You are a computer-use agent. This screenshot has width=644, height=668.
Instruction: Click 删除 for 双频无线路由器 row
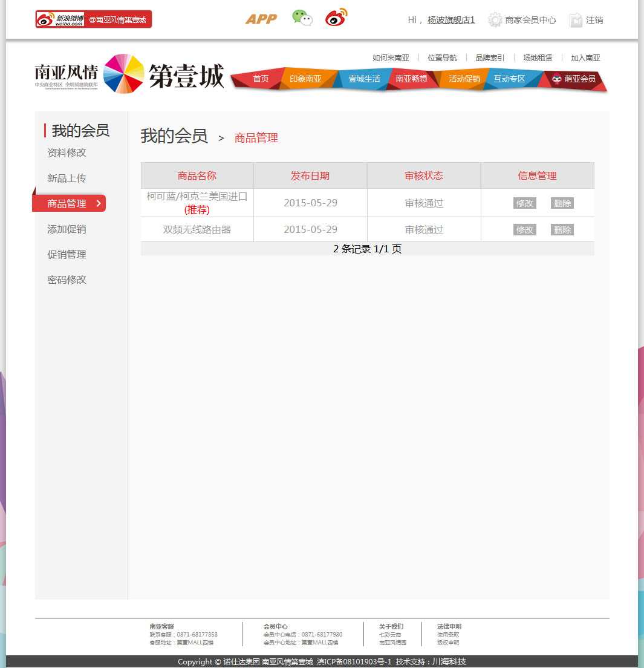click(562, 230)
